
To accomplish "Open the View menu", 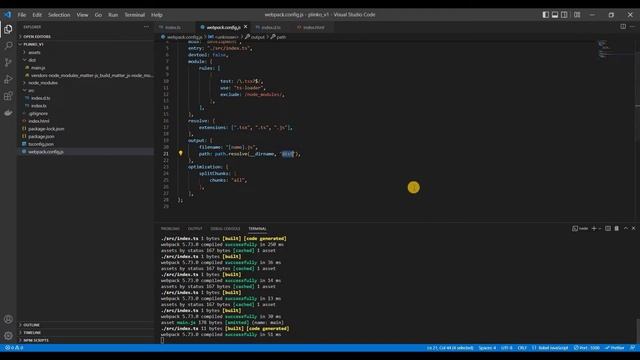I will (82, 15).
